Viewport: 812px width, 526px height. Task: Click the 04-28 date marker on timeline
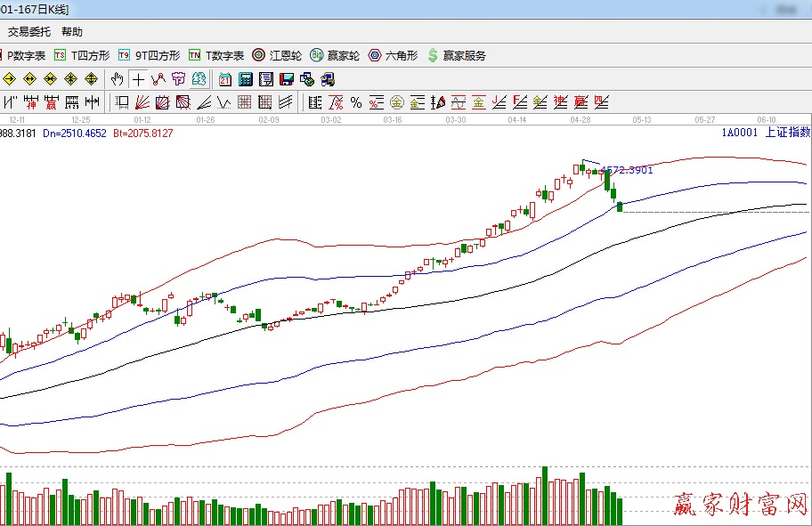581,118
